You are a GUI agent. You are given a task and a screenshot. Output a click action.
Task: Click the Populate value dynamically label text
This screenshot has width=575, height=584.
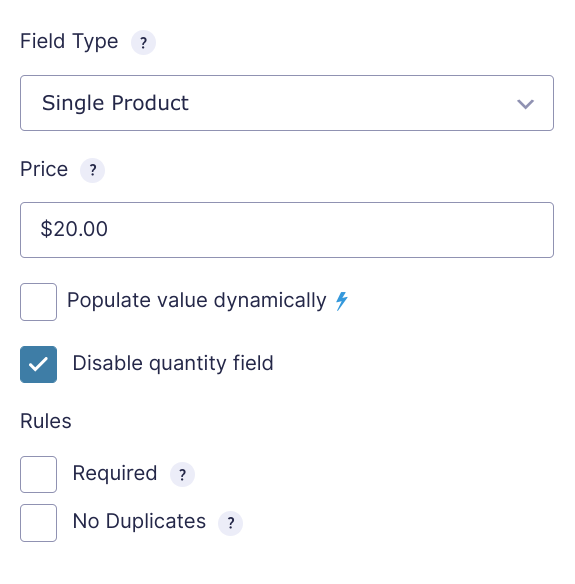click(x=197, y=301)
